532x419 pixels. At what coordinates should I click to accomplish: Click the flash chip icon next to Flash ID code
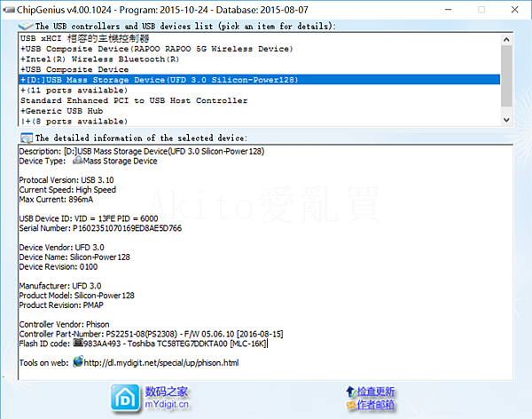(x=78, y=343)
